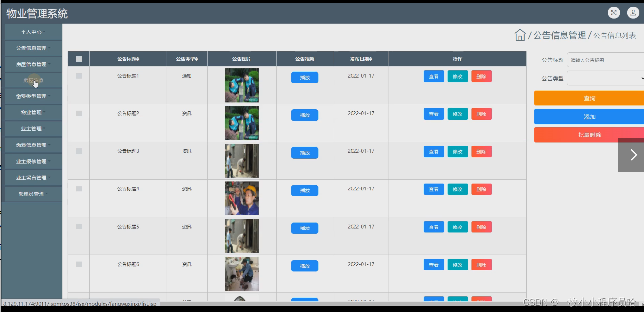This screenshot has width=644, height=312.
Task: Click the orange 查询 search button
Action: coord(589,98)
